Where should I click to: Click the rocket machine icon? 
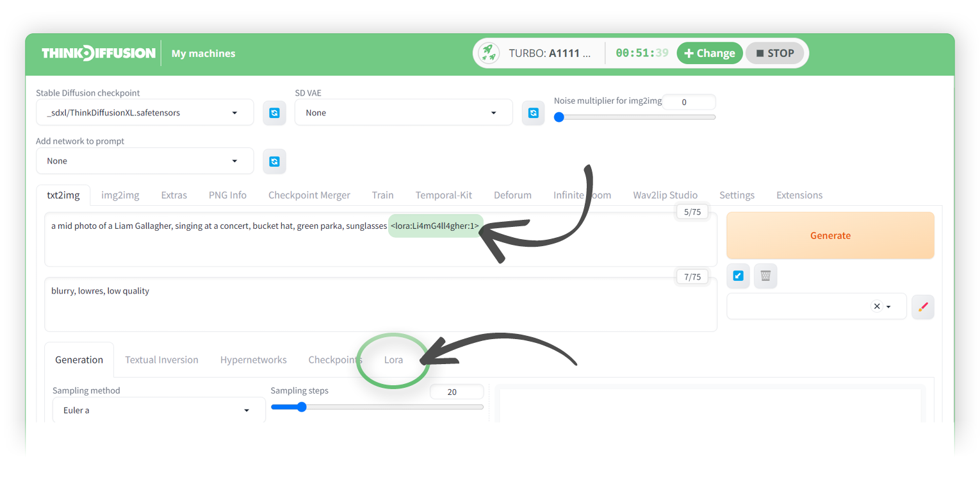click(489, 53)
